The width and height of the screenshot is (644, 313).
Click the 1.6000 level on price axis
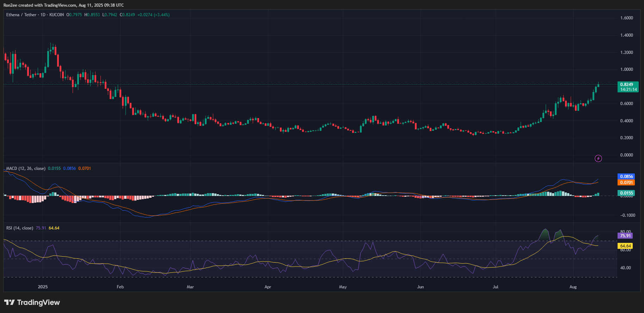point(626,18)
